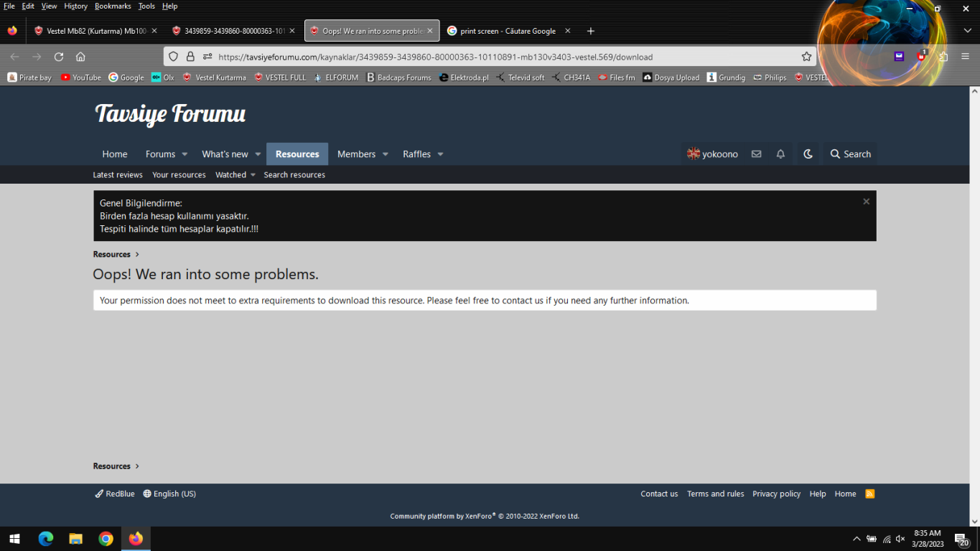Screen dimensions: 980x551
Task: Open the Elektroda.pl bookmark
Action: click(x=464, y=77)
